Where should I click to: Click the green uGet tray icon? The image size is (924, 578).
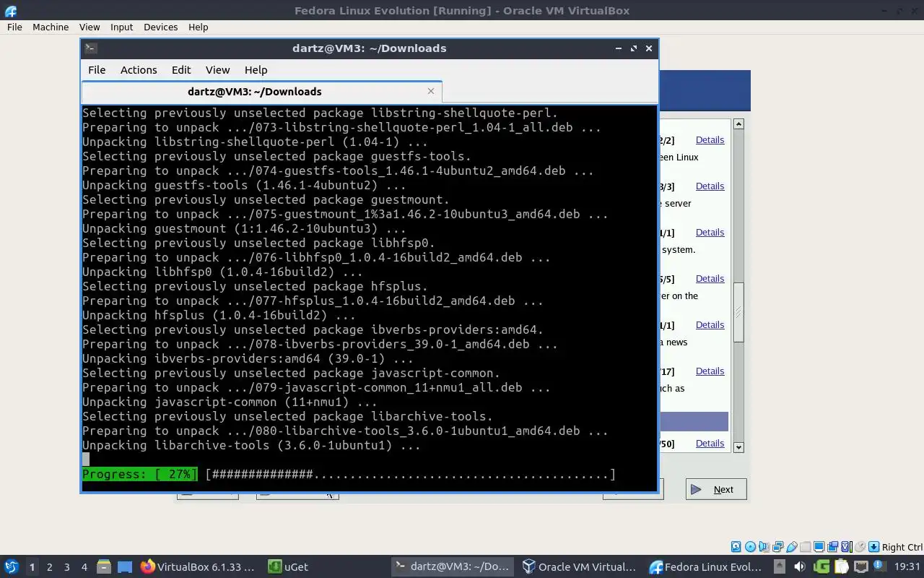click(x=821, y=567)
